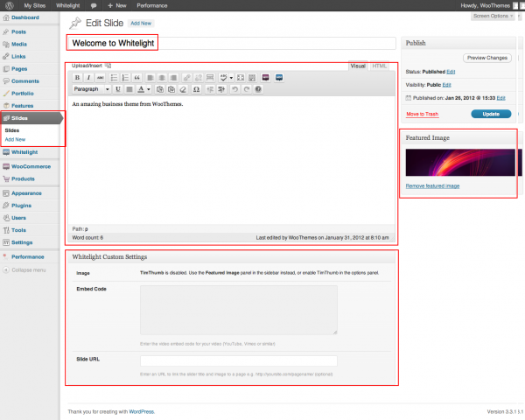Insert custom character omega
Image resolution: width=525 pixels, height=420 pixels.
197,89
